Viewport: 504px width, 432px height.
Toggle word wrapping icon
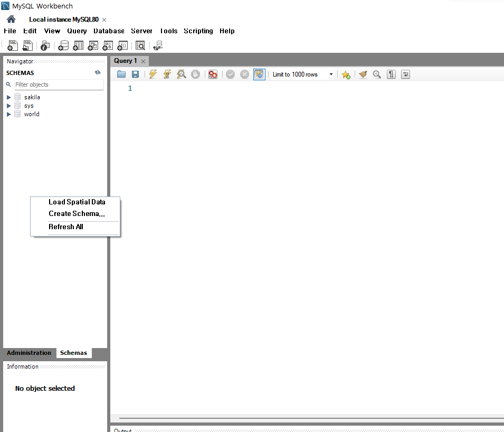tap(406, 74)
